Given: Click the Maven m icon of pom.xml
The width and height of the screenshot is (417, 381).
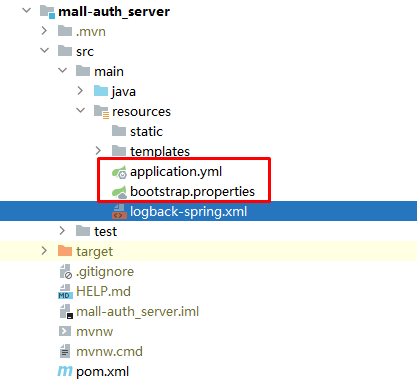Looking at the screenshot, I should tap(65, 371).
